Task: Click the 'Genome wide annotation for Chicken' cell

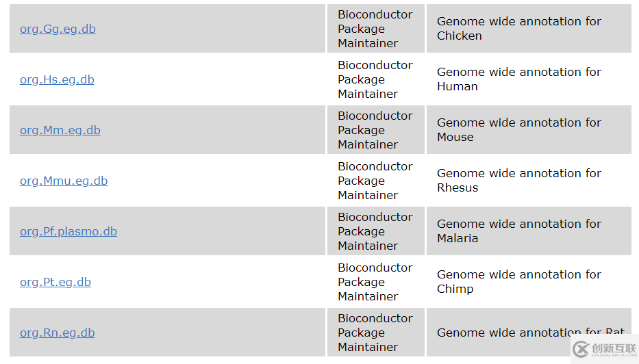Action: coord(518,29)
